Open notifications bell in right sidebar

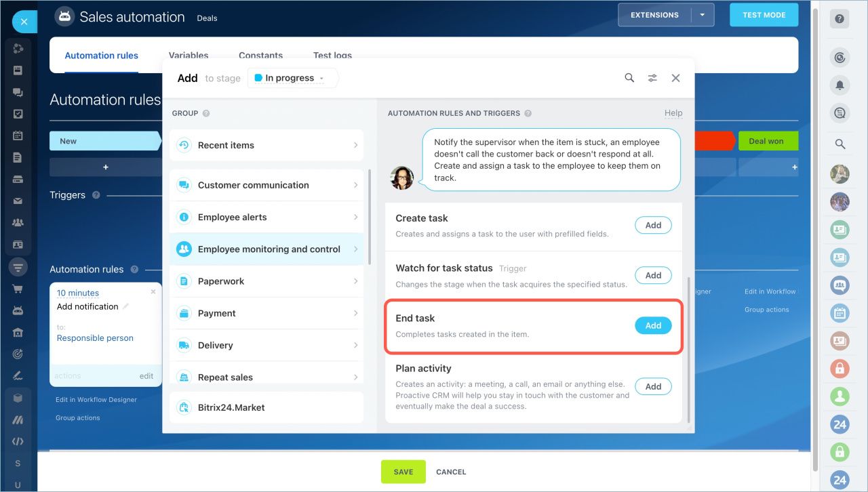(840, 85)
